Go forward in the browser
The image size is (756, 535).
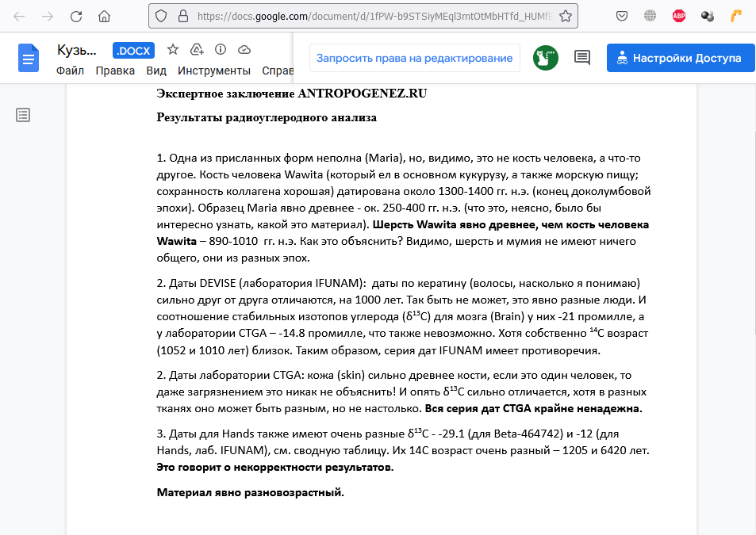(x=48, y=17)
